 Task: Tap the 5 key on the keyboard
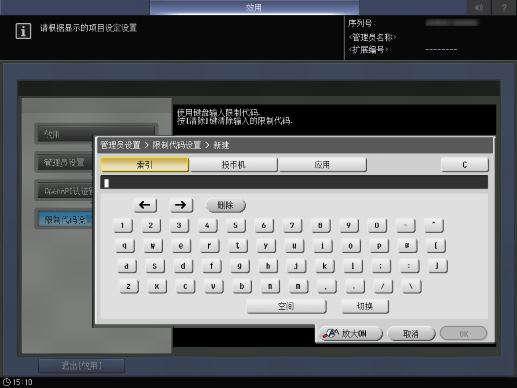coord(236,226)
